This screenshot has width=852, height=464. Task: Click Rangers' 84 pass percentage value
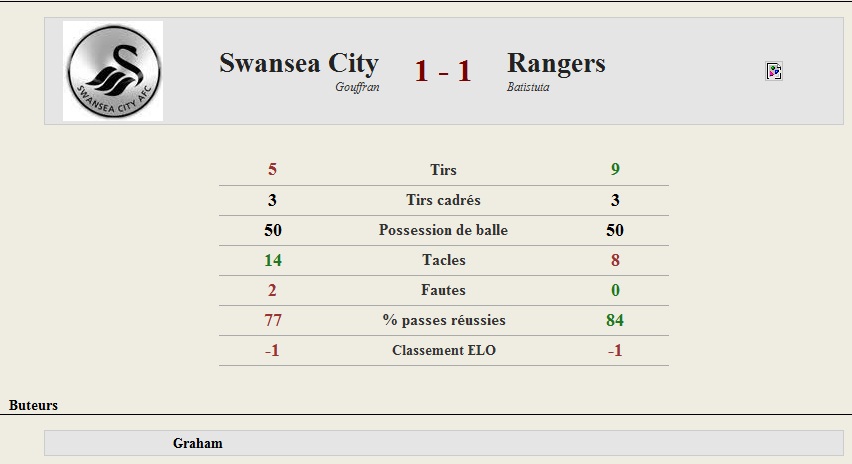click(615, 320)
